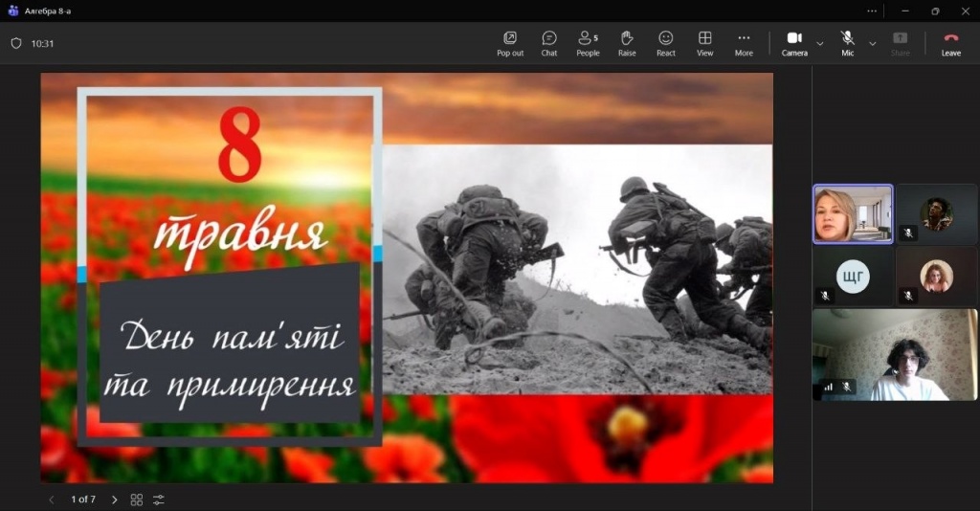The image size is (980, 511).
Task: Click the Teams app icon in title bar
Action: [x=12, y=11]
